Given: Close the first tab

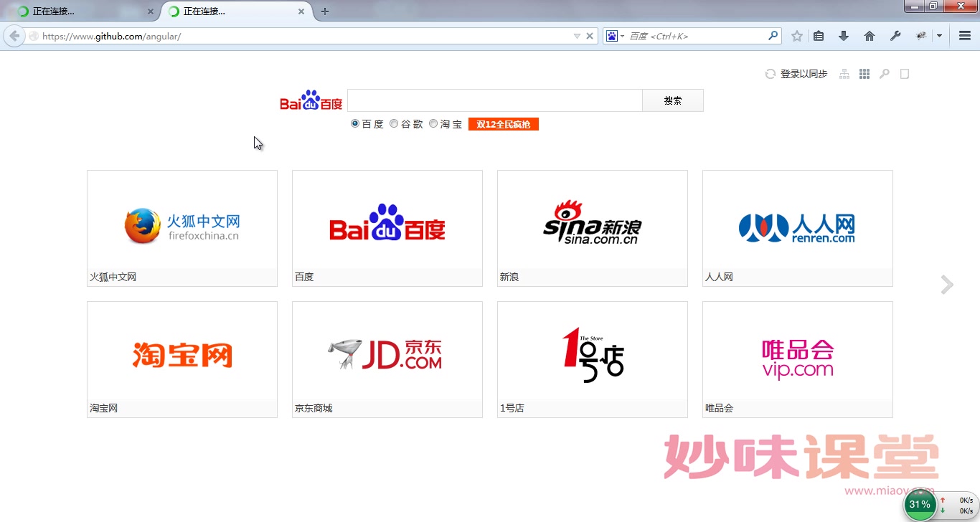Looking at the screenshot, I should click(150, 11).
